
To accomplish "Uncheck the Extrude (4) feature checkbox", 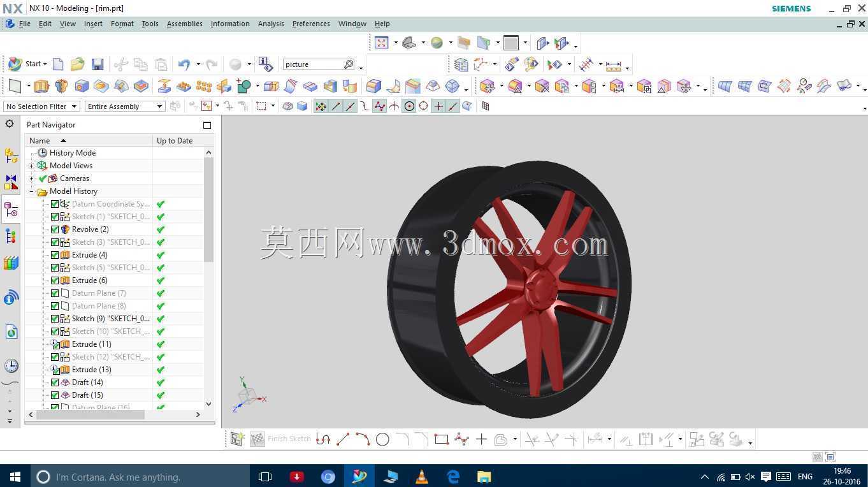I will 55,255.
